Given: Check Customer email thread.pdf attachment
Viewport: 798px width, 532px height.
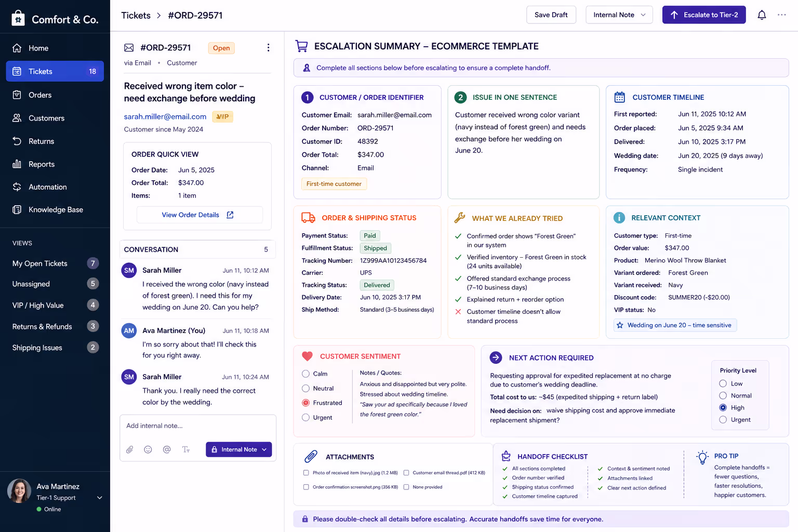Looking at the screenshot, I should pyautogui.click(x=406, y=473).
